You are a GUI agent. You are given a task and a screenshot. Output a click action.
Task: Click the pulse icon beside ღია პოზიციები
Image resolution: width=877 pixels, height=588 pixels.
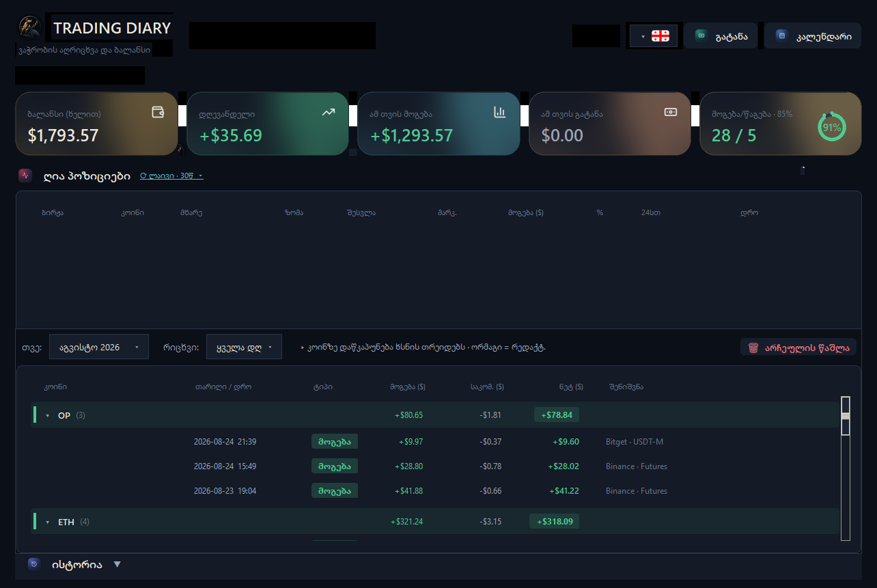click(x=25, y=175)
